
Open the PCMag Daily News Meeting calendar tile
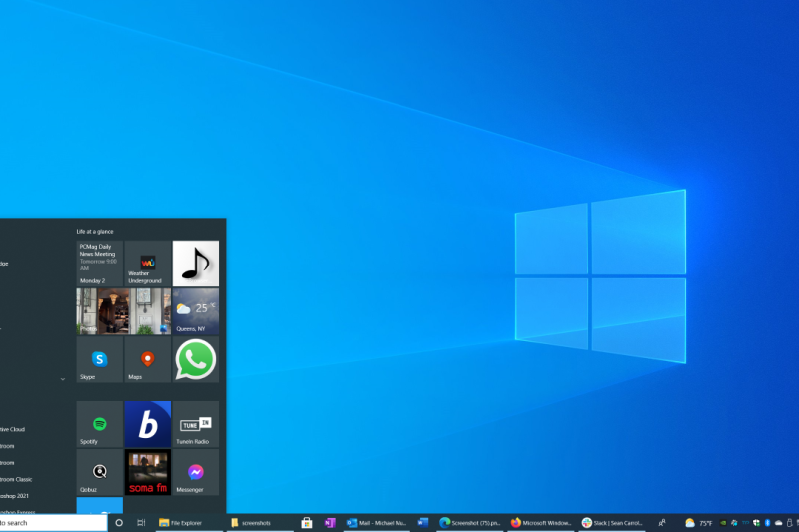pyautogui.click(x=99, y=264)
